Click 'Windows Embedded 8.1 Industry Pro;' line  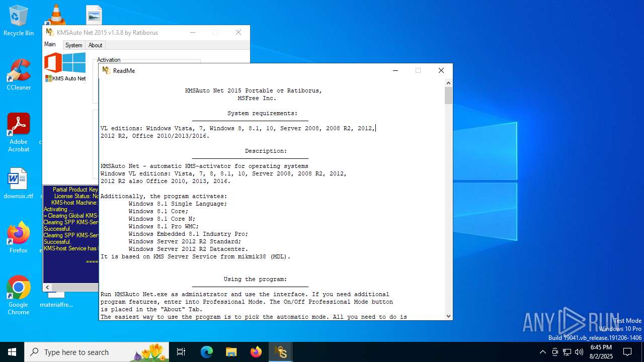point(188,234)
